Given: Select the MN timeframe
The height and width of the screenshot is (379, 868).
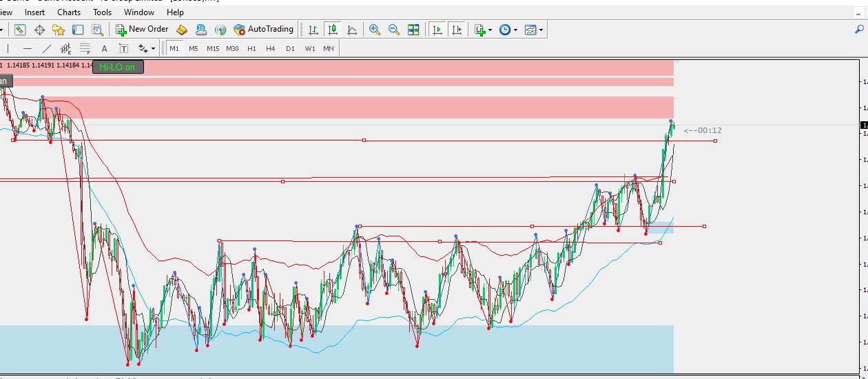Looking at the screenshot, I should click(x=329, y=48).
